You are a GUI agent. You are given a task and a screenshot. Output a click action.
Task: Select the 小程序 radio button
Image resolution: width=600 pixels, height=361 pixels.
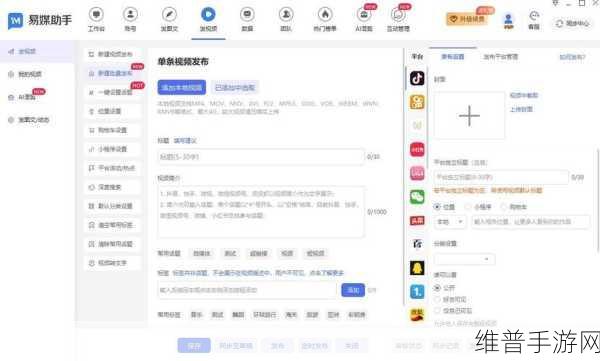pyautogui.click(x=468, y=207)
